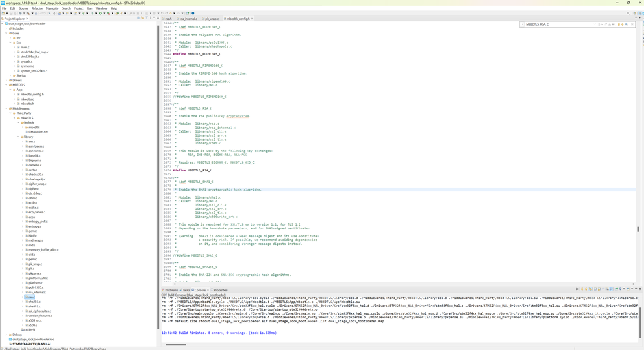Open the Search magnifier at toolbar far right
This screenshot has height=350, width=644.
click(x=628, y=13)
